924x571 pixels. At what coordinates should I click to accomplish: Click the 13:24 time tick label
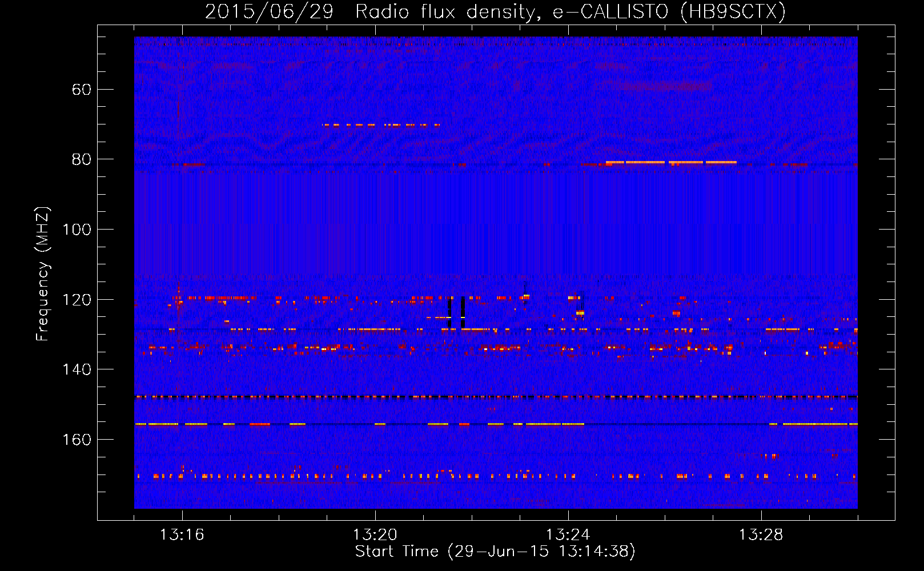click(568, 535)
